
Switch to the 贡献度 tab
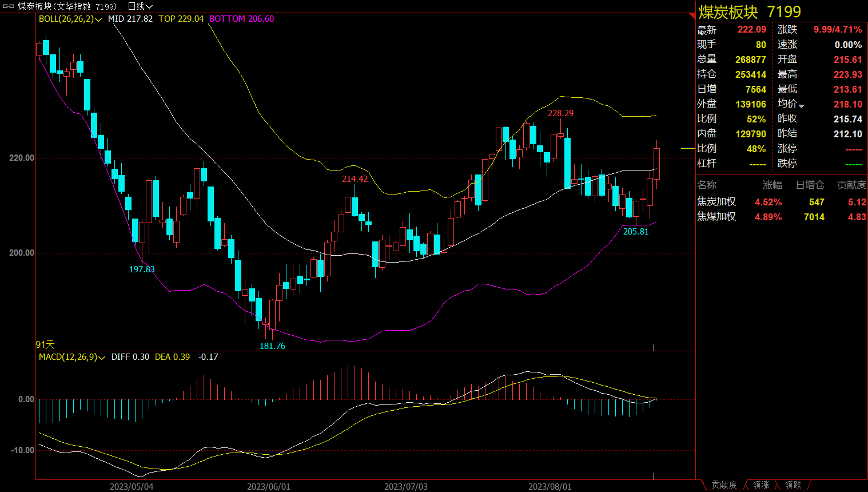coord(724,485)
